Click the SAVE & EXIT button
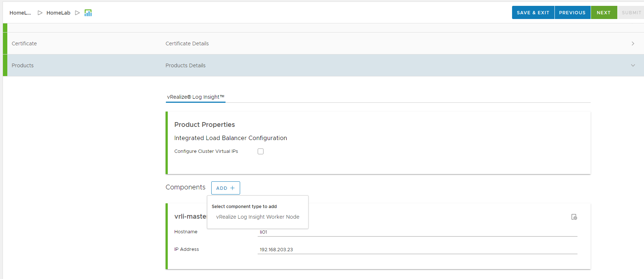The width and height of the screenshot is (644, 279). (533, 12)
